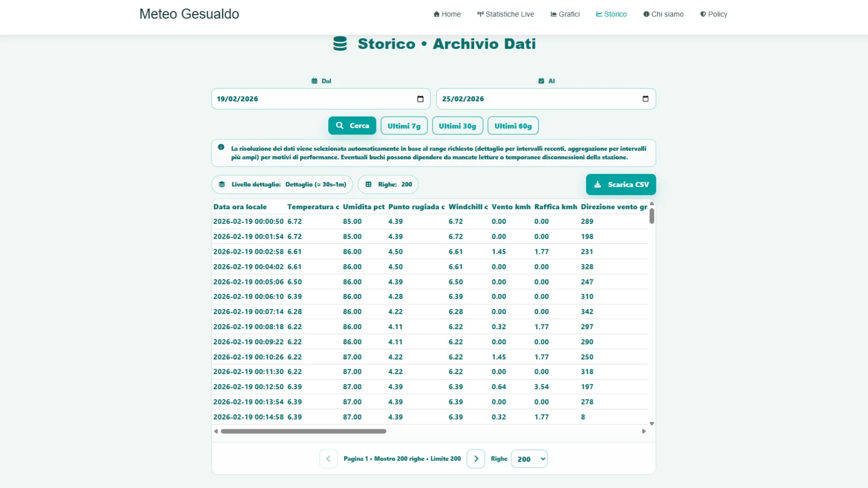The height and width of the screenshot is (488, 868).
Task: Open calendar picker in Al date field
Action: 645,99
